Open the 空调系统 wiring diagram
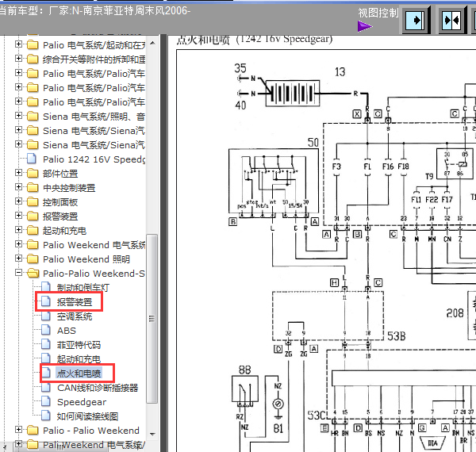This screenshot has width=476, height=452. pos(75,316)
